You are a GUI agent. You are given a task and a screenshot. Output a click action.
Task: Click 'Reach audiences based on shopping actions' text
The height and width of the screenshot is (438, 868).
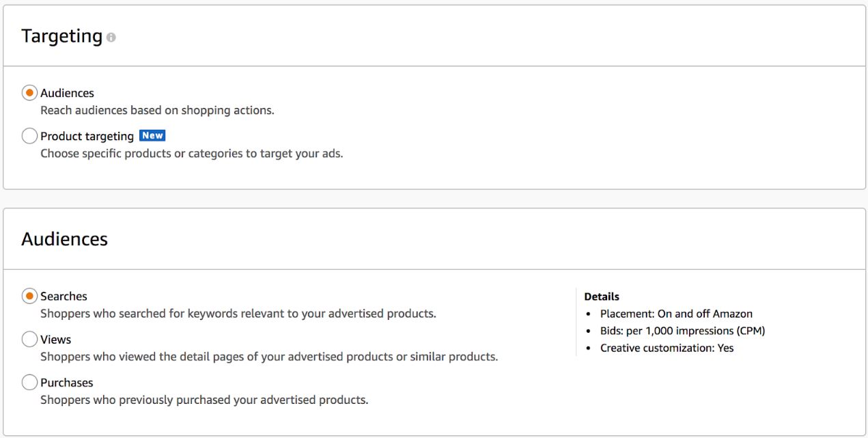pos(157,110)
